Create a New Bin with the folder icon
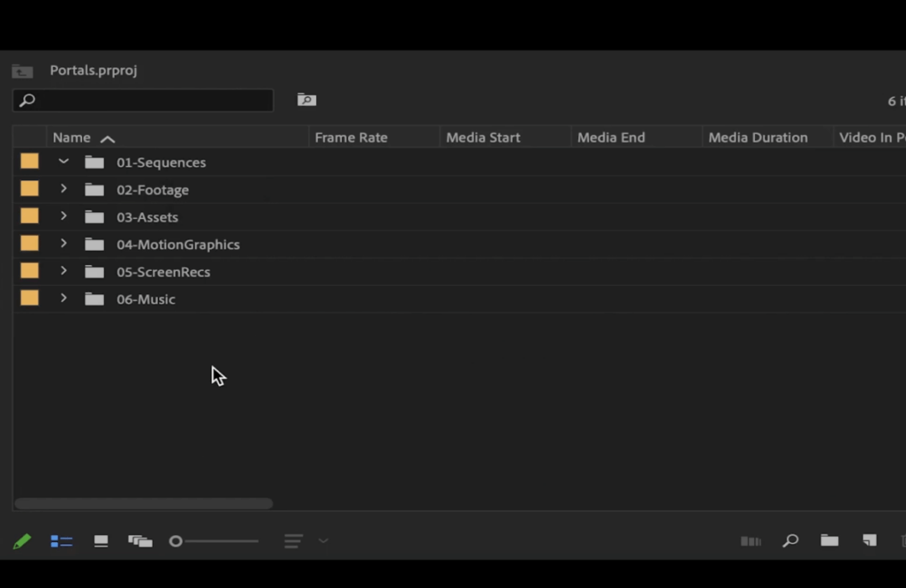The width and height of the screenshot is (906, 588). pyautogui.click(x=829, y=541)
